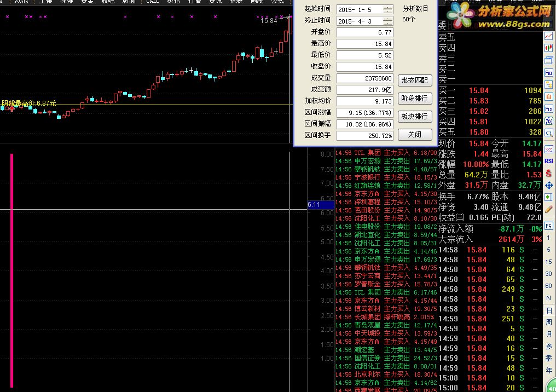Select the 长城集团 撑杆跳高 alert row
The image size is (556, 392).
[386, 317]
